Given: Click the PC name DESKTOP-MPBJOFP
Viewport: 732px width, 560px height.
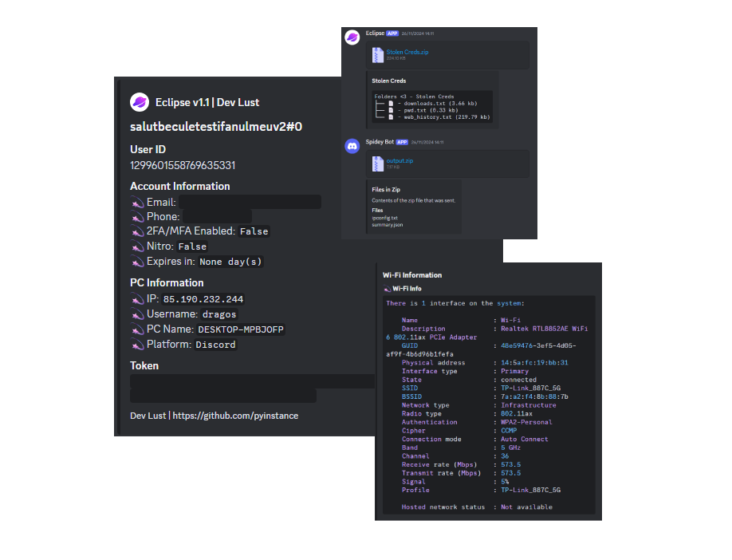Looking at the screenshot, I should click(x=241, y=329).
